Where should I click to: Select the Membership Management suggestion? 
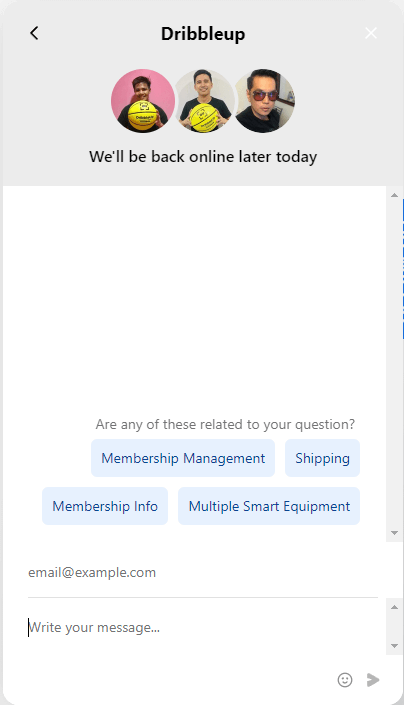tap(183, 458)
